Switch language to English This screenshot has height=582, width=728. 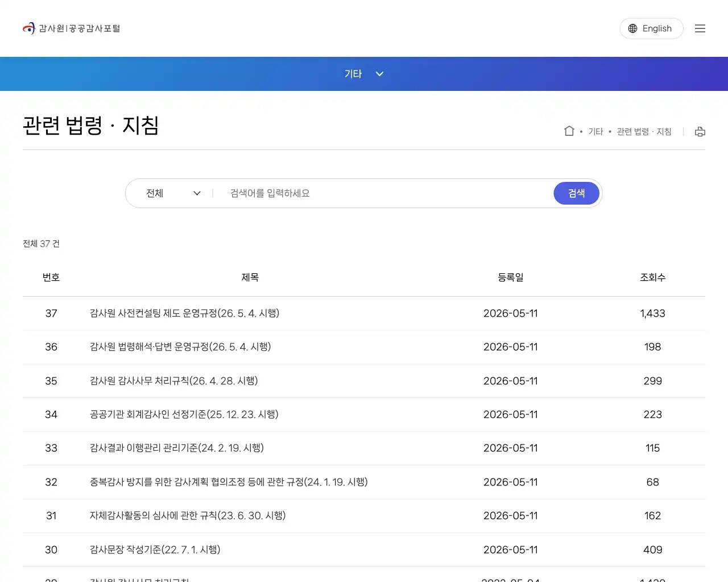point(651,28)
